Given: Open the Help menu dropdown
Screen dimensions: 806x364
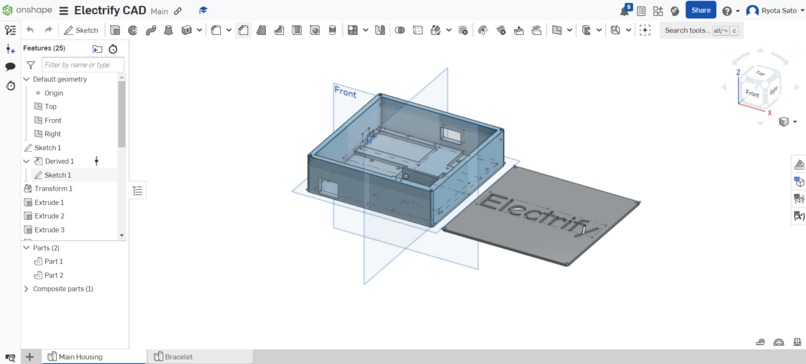Looking at the screenshot, I should pos(730,11).
